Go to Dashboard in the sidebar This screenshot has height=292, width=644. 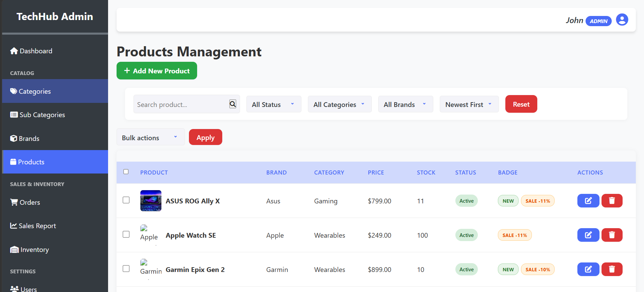(x=55, y=51)
